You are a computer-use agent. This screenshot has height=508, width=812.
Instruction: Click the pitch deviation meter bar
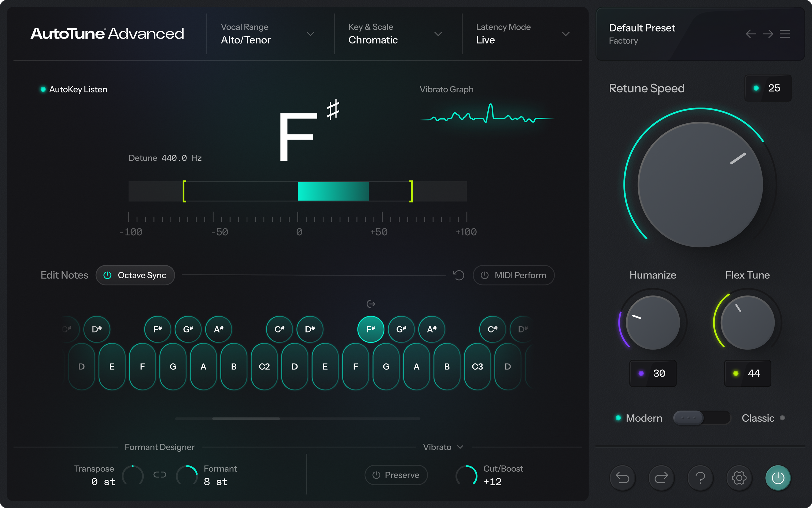tap(298, 191)
